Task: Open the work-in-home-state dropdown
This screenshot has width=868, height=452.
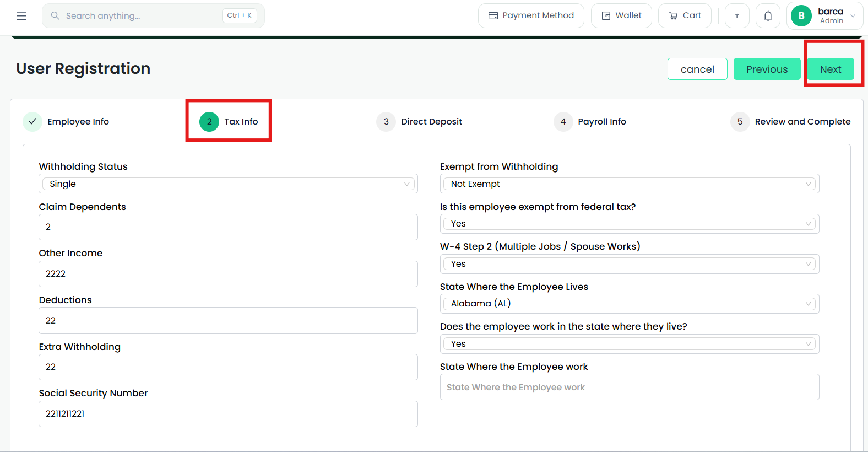Action: (x=630, y=344)
